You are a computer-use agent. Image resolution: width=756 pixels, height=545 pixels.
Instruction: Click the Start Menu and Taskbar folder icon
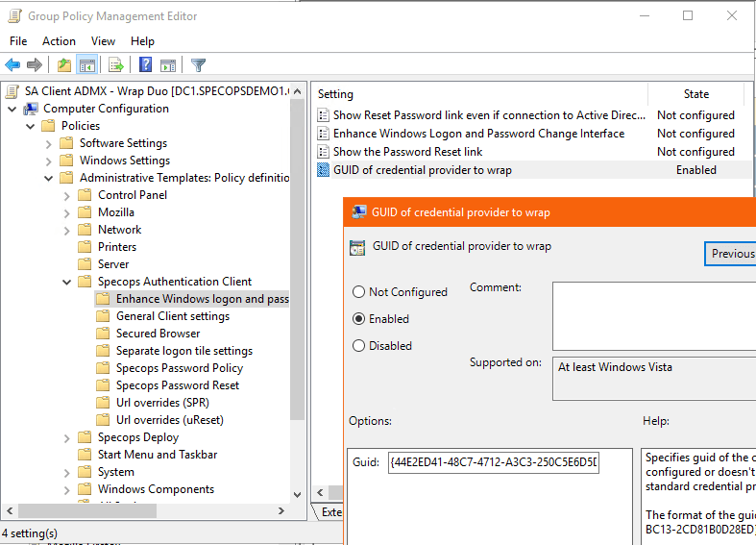[x=85, y=455]
